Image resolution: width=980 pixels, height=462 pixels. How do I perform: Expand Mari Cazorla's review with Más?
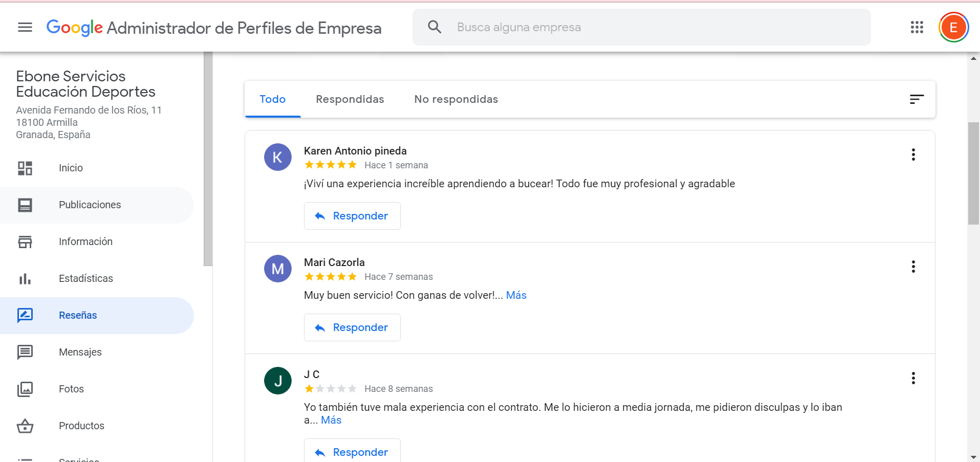click(516, 295)
